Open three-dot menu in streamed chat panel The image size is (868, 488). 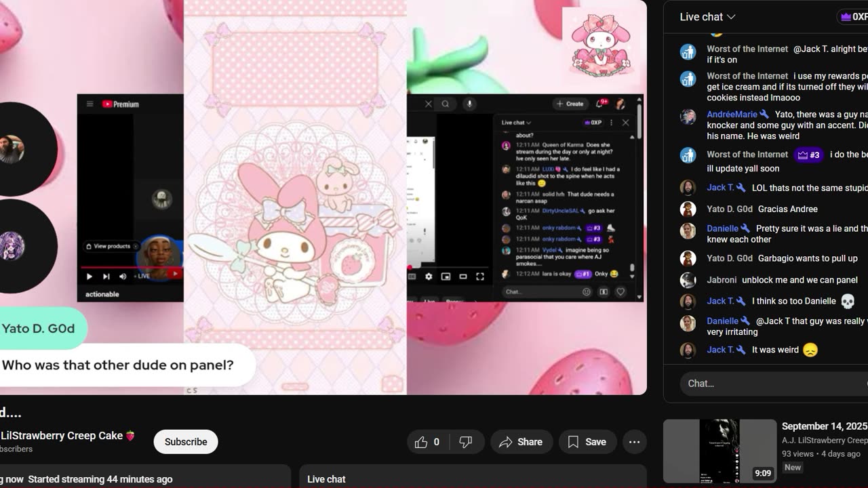611,123
